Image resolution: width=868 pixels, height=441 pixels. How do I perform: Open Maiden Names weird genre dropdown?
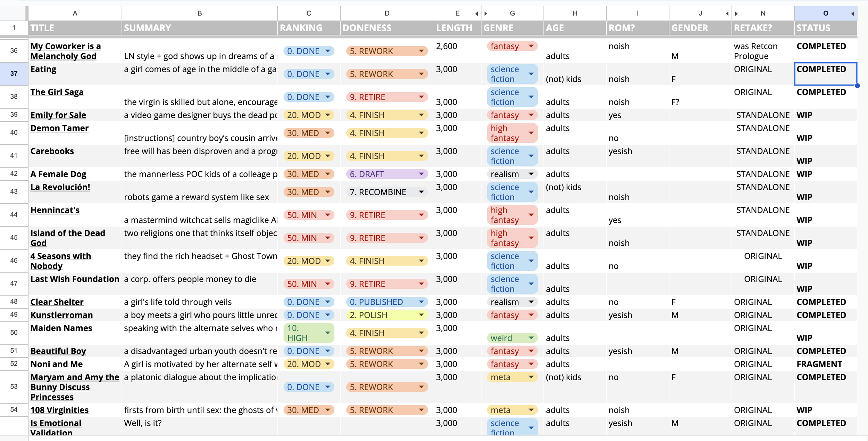531,338
